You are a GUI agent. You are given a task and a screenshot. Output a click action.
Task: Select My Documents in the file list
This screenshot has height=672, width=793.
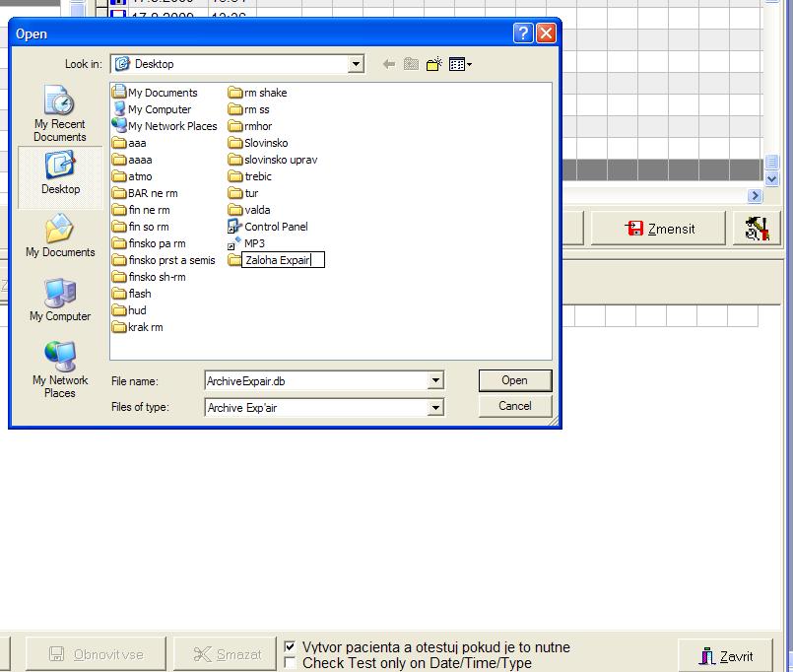155,93
